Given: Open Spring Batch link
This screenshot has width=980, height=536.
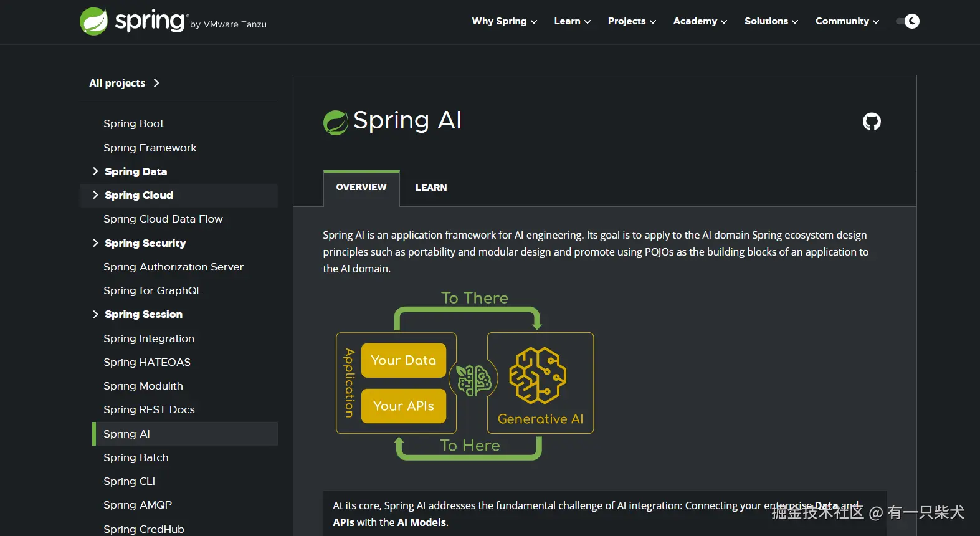Looking at the screenshot, I should 136,457.
